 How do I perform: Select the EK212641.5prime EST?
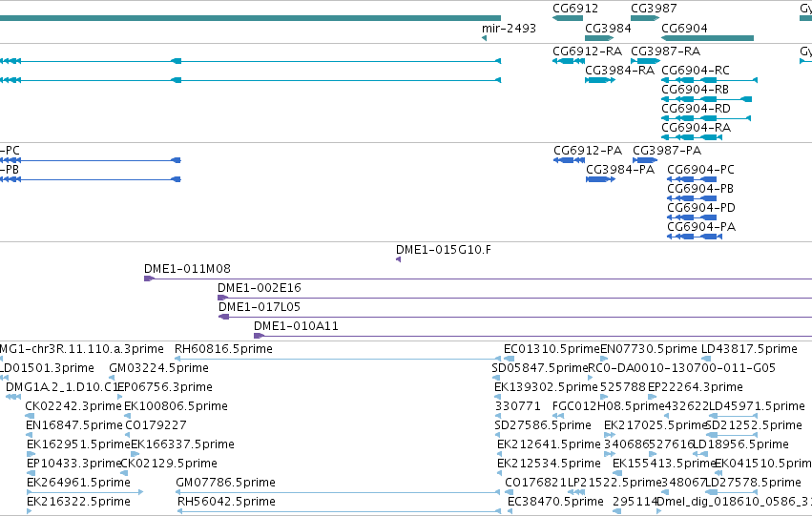(549, 445)
